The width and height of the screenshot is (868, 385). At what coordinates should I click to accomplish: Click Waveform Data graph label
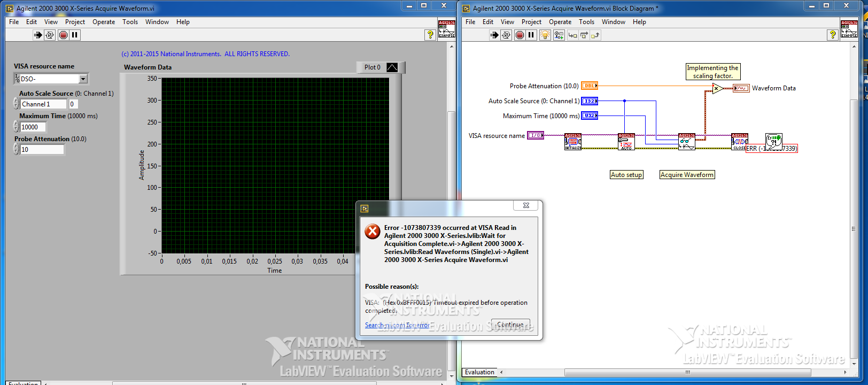(x=148, y=67)
